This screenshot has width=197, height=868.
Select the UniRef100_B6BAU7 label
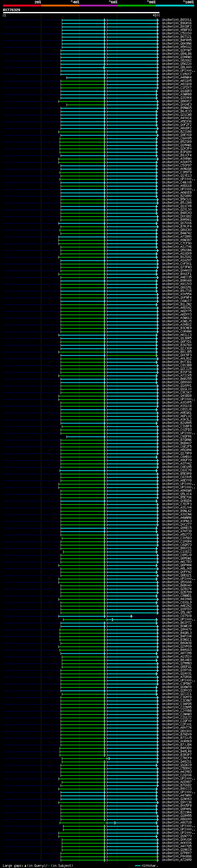tap(177, 443)
